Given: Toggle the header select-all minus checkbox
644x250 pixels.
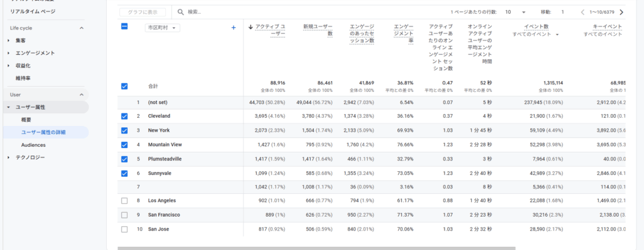Looking at the screenshot, I should click(125, 26).
